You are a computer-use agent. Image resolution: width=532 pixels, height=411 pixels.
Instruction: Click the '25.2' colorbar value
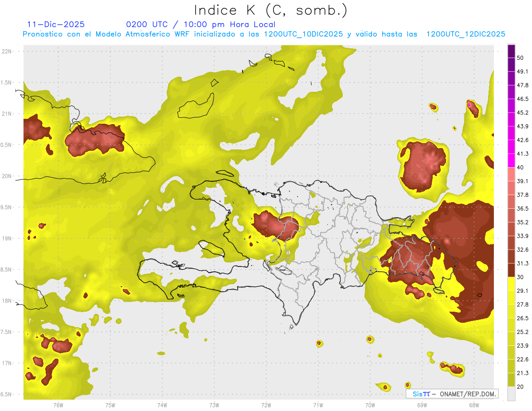523,332
